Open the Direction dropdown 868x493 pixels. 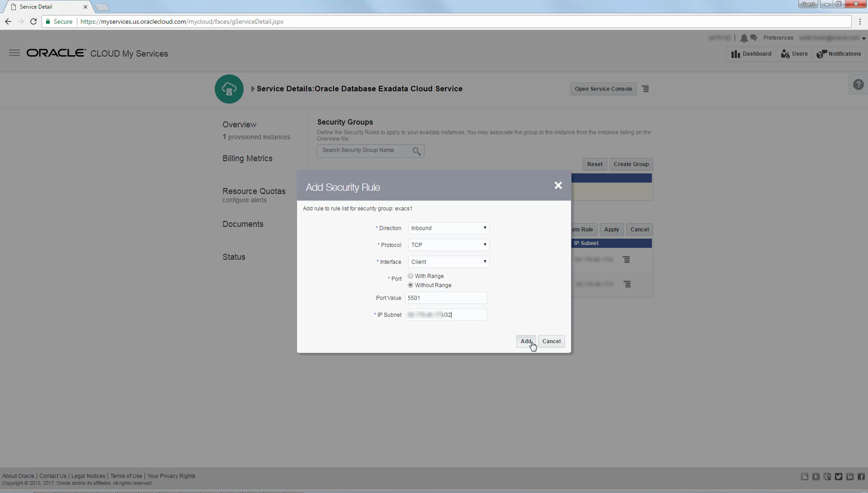click(x=448, y=228)
